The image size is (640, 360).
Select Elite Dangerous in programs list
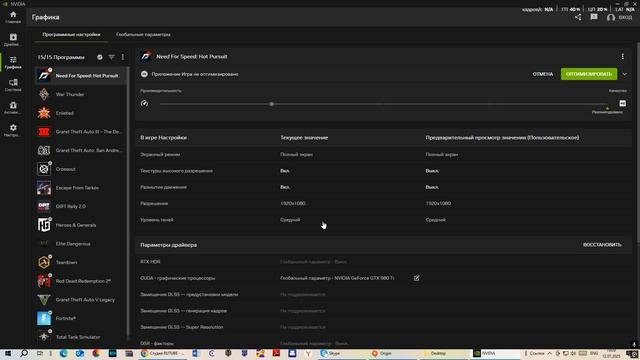pyautogui.click(x=81, y=244)
